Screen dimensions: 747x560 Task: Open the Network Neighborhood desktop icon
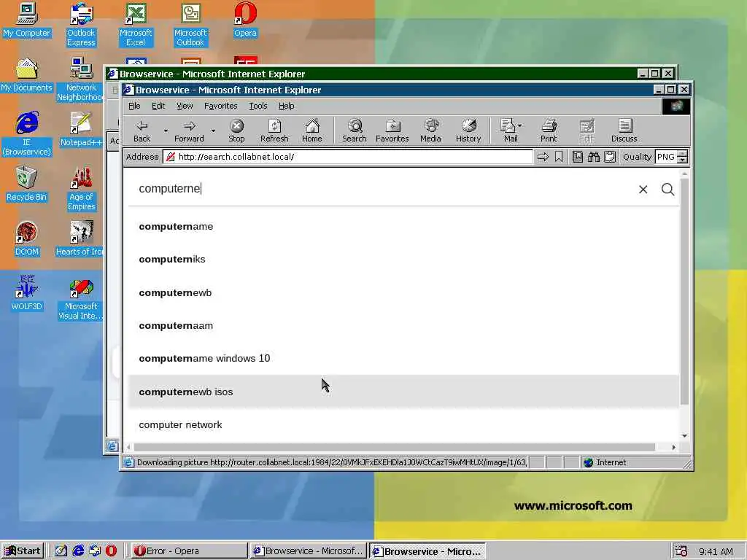(80, 79)
